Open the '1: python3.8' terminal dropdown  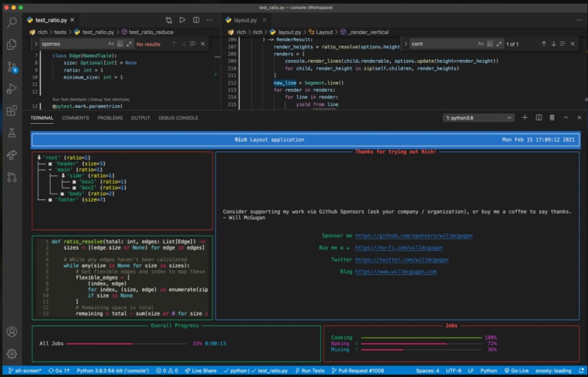(x=479, y=118)
